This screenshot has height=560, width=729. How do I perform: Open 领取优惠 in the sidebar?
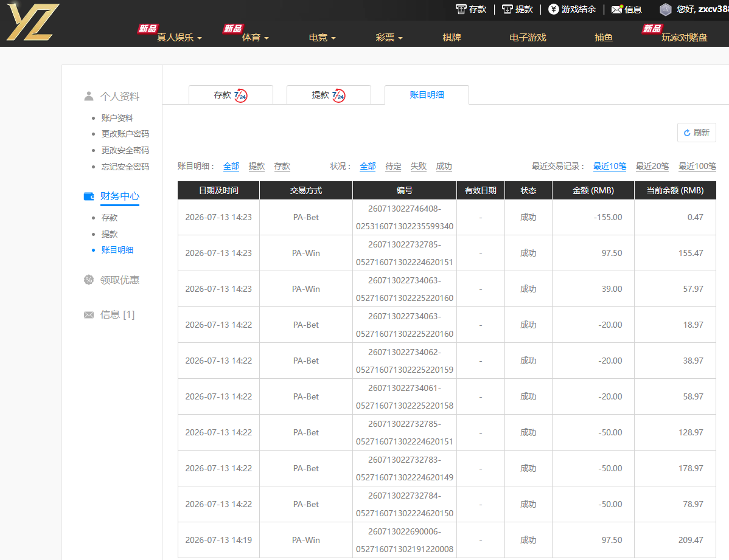tap(119, 280)
